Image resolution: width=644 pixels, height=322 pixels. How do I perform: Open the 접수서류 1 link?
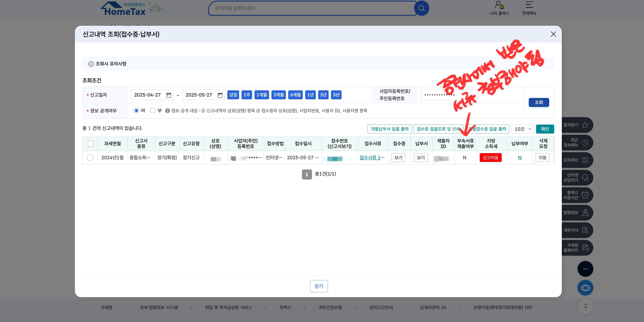point(370,158)
